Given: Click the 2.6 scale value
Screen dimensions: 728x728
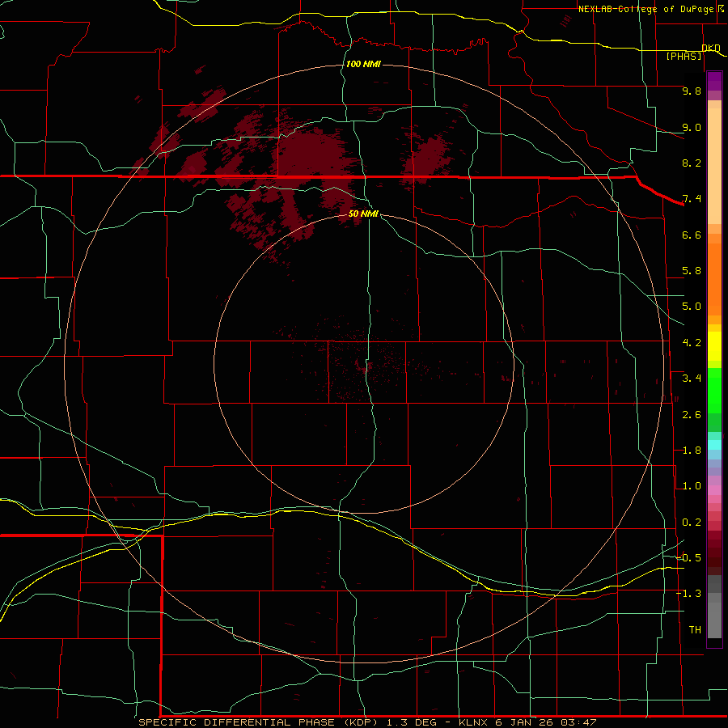Looking at the screenshot, I should pos(692,415).
